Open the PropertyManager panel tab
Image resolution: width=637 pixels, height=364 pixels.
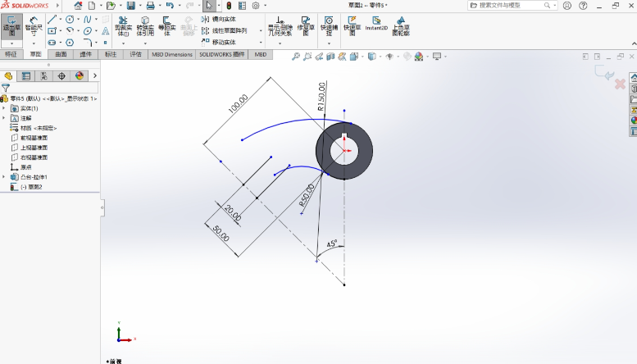click(26, 76)
